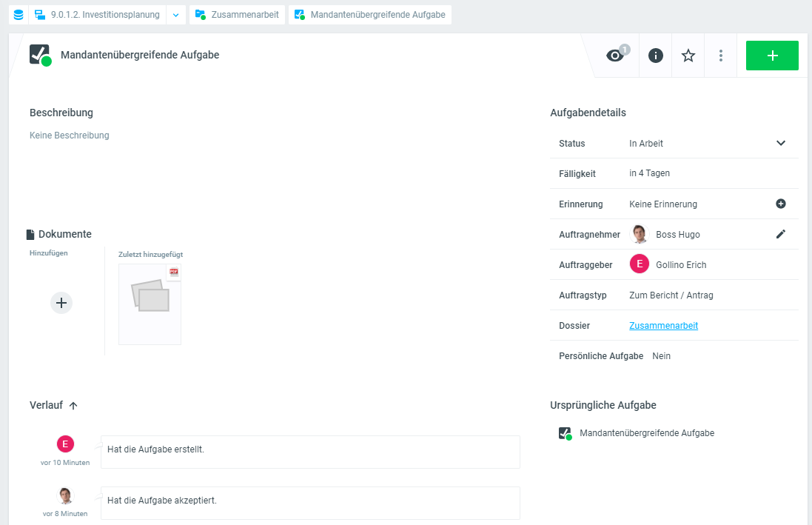Open original task Mandantenübergreifende Aufgabe
This screenshot has height=525, width=812.
(646, 433)
